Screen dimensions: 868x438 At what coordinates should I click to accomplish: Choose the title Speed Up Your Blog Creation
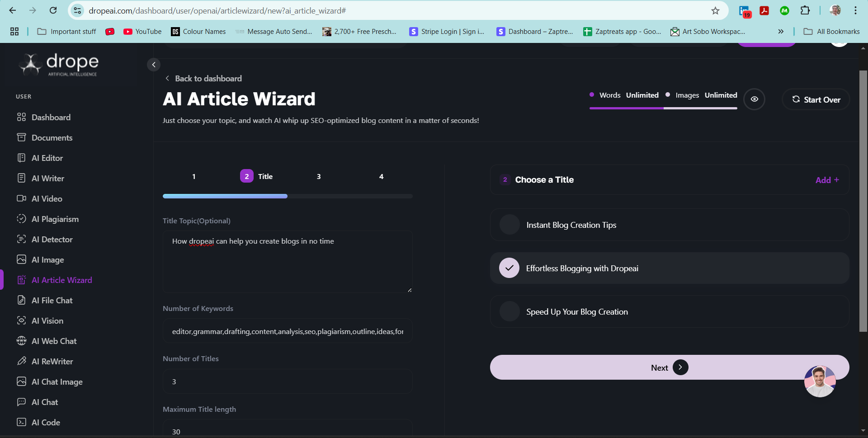point(670,311)
